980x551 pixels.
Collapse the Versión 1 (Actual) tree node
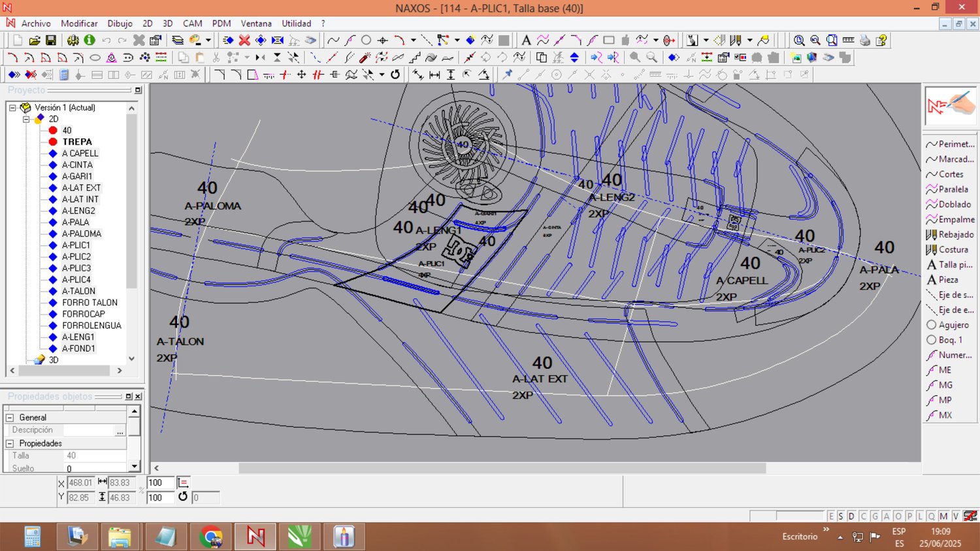coord(12,108)
